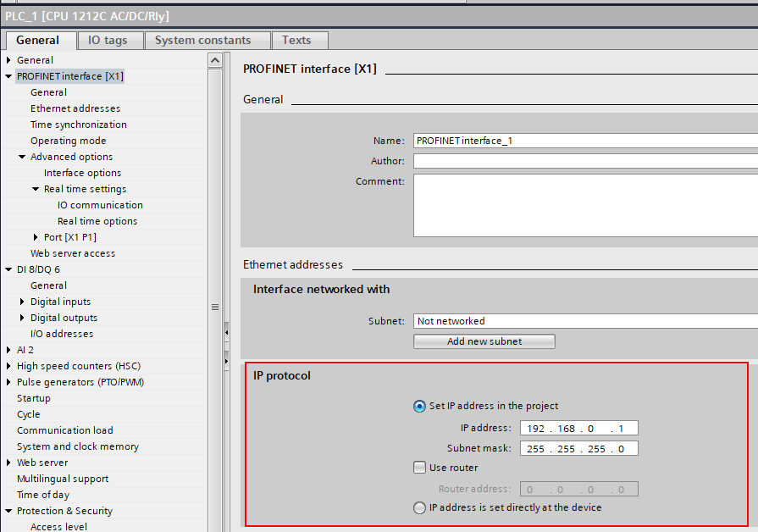Expand navigation pane with right splitter arrow
Viewport: 758px width, 532px height.
click(226, 361)
